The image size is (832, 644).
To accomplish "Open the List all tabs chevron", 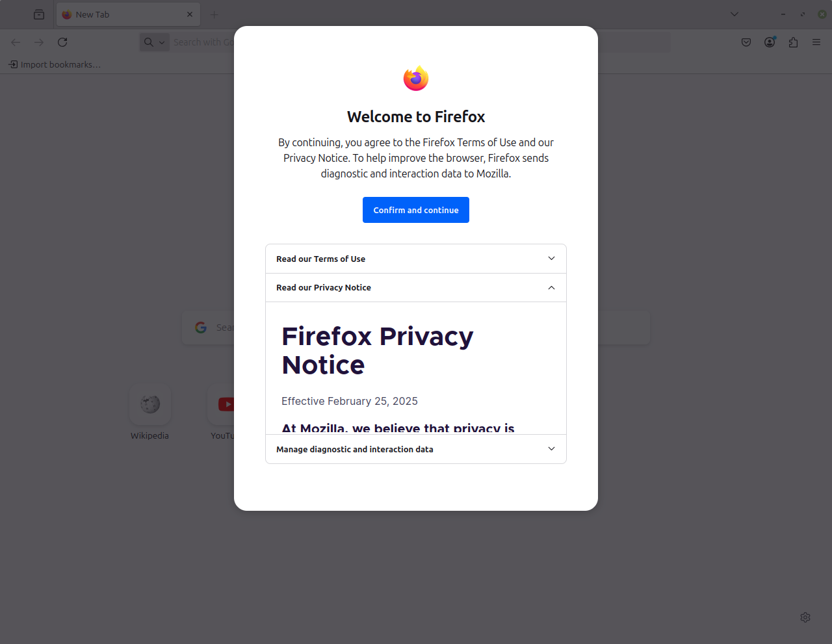I will coord(734,14).
